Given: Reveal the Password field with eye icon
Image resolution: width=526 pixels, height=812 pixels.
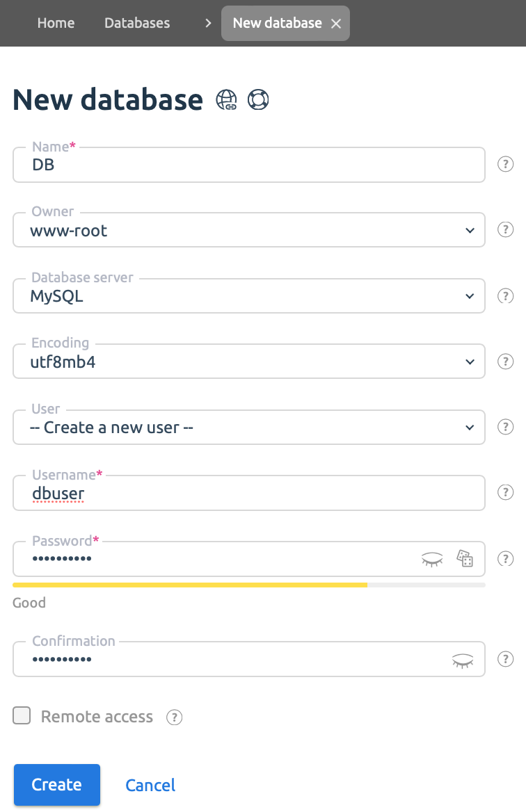Looking at the screenshot, I should (x=431, y=559).
